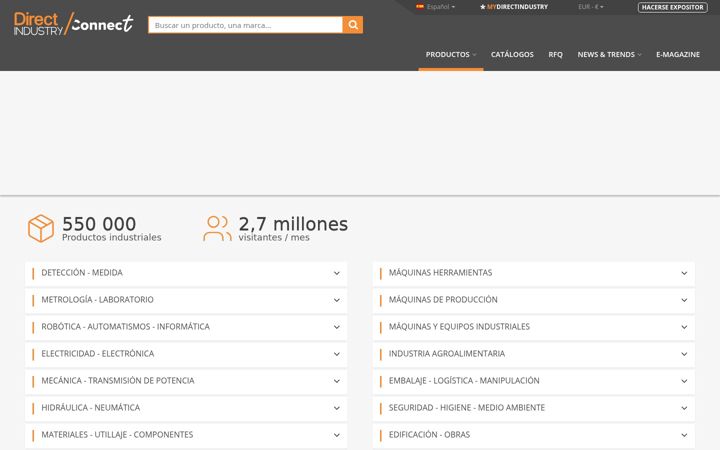Expand Seguridad - Higiene - Medio Ambiente chevron

(x=684, y=408)
